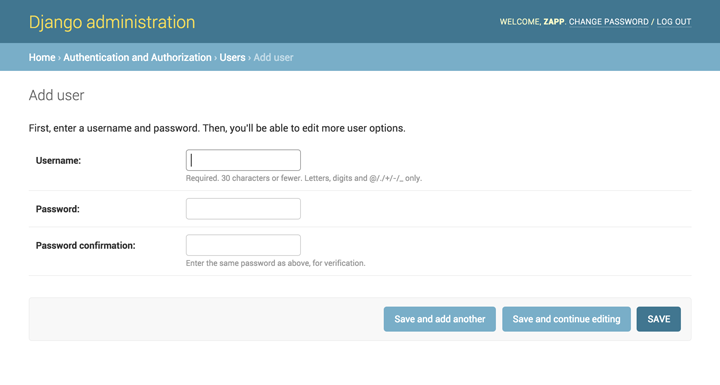
Task: Click the SAVE button
Action: pos(658,319)
